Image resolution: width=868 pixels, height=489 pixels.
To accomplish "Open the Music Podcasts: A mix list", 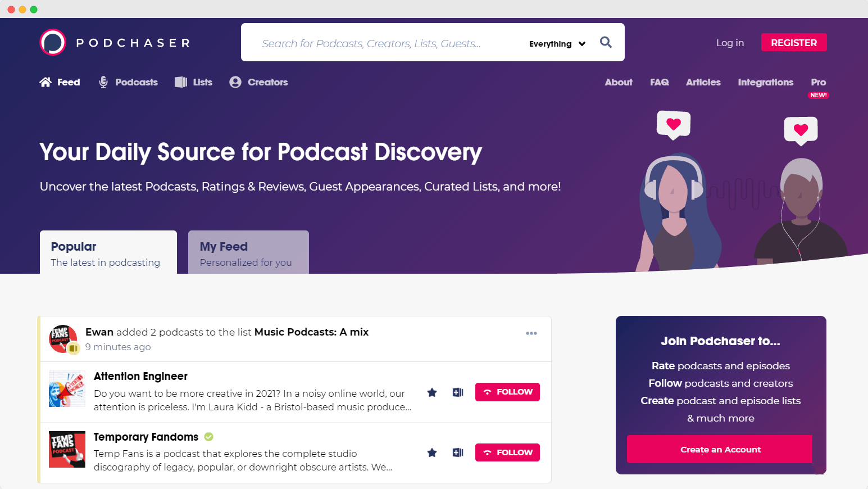I will pyautogui.click(x=311, y=332).
